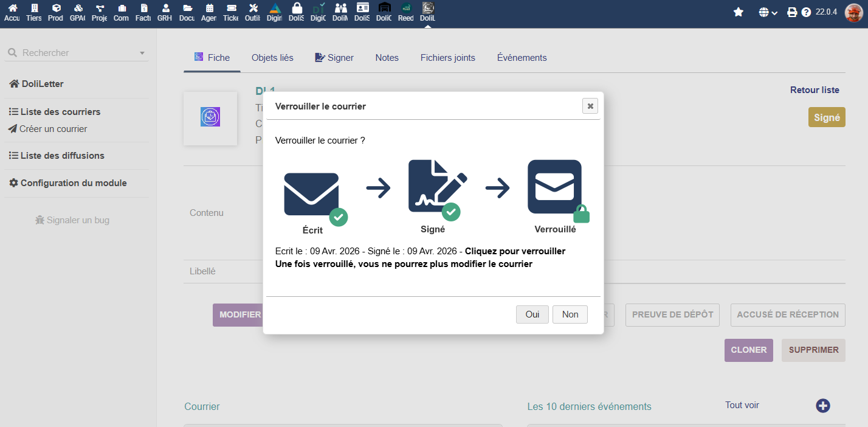Click the add event plus icon
Image resolution: width=868 pixels, height=427 pixels.
(x=823, y=406)
